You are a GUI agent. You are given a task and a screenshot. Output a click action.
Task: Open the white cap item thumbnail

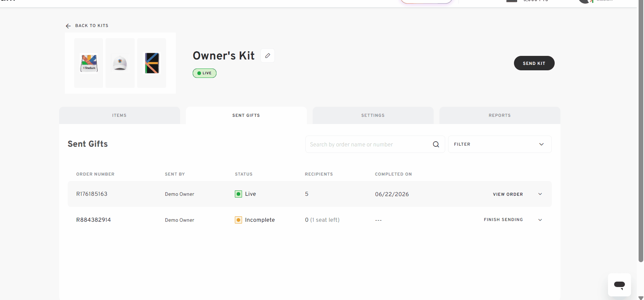(x=120, y=63)
